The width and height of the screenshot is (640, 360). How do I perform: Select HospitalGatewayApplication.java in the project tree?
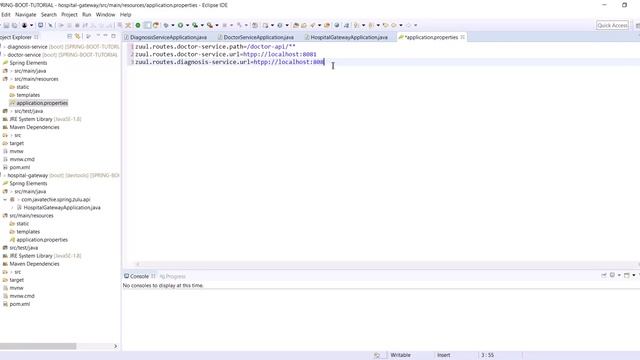coord(62,207)
